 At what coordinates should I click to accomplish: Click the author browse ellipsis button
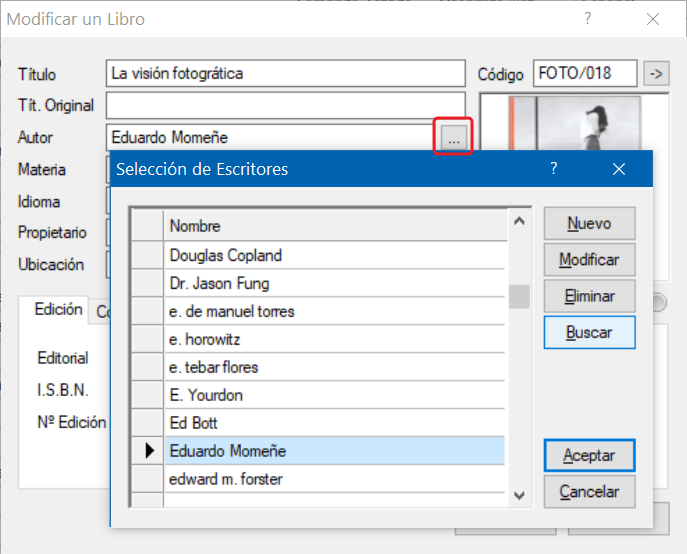pyautogui.click(x=453, y=137)
